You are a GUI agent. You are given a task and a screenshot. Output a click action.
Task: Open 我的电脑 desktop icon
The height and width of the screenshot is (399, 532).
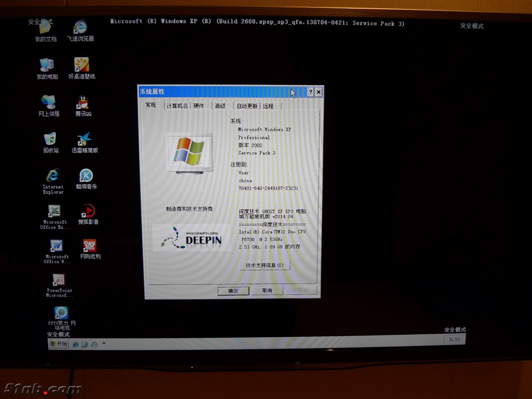47,66
